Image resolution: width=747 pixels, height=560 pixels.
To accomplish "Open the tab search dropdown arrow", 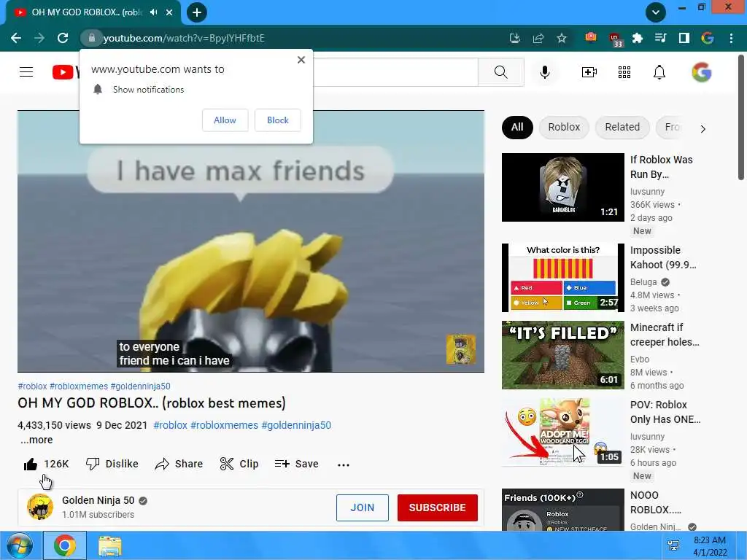I will pos(656,12).
